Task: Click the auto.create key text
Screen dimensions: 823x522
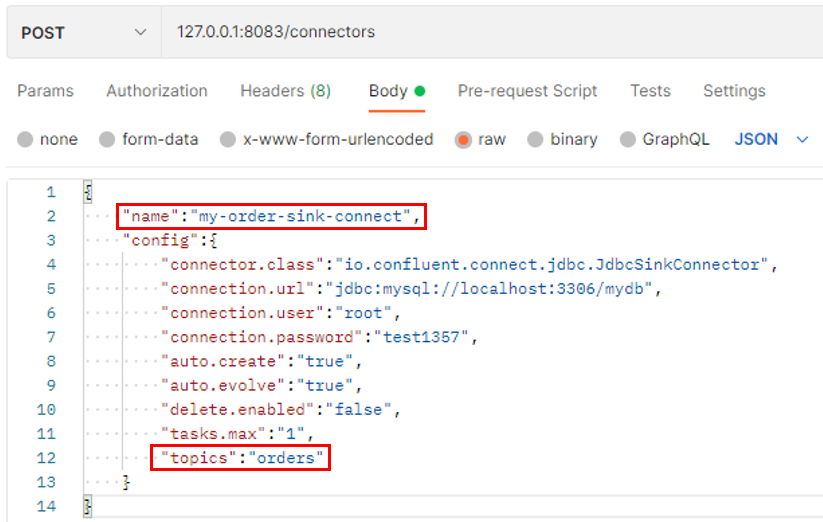Action: [223, 361]
